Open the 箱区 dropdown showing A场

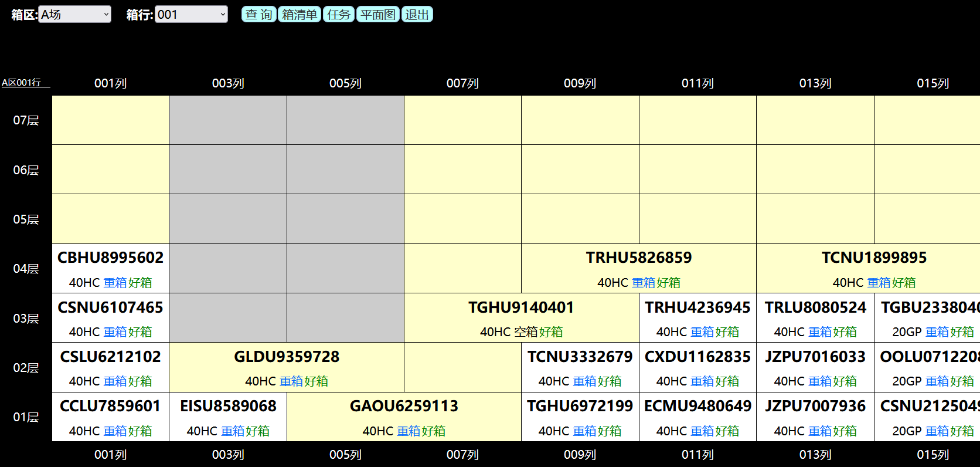pyautogui.click(x=75, y=15)
